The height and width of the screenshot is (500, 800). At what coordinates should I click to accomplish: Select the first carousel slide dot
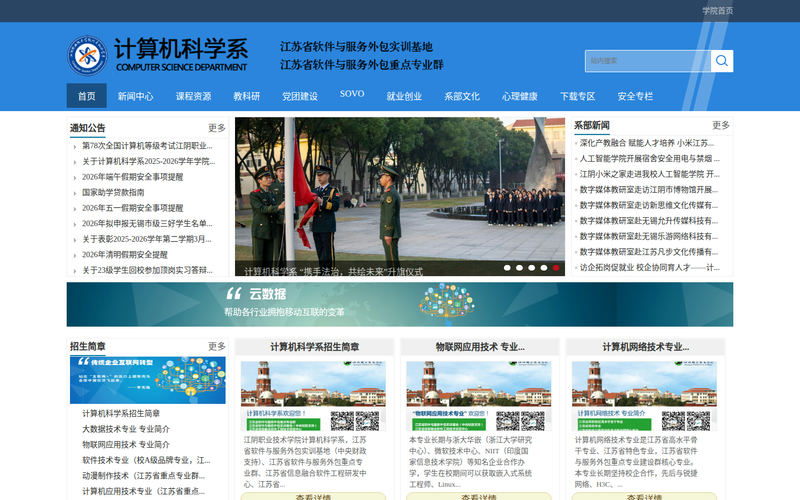click(507, 268)
